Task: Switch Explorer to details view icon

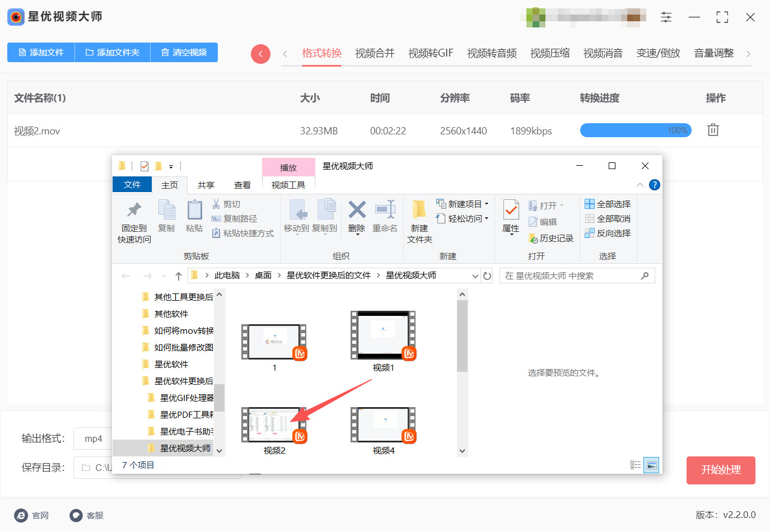Action: pyautogui.click(x=636, y=465)
